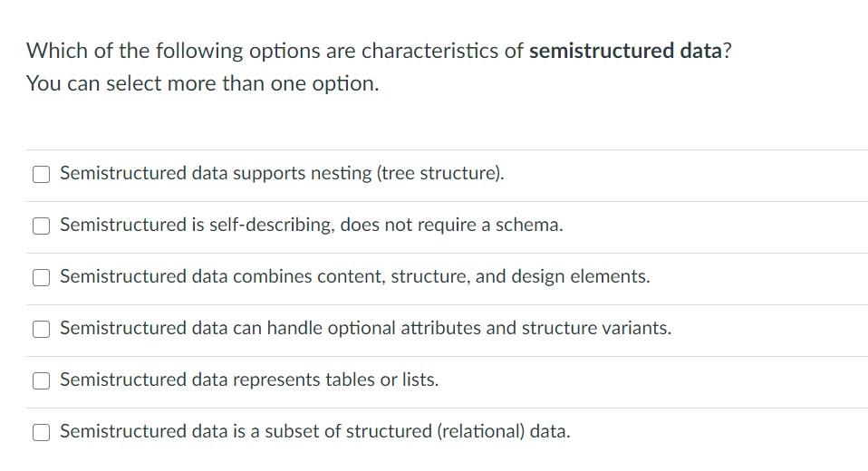Click the 'You can select more than one option' line
The height and width of the screenshot is (471, 868).
pos(202,83)
